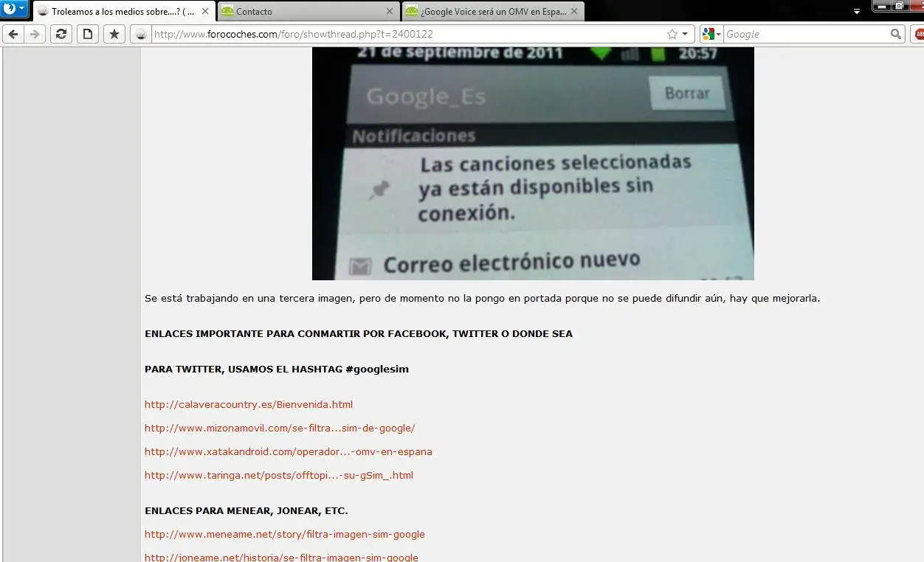Switch to the 'Troleamos a los medios' tab

(x=124, y=11)
